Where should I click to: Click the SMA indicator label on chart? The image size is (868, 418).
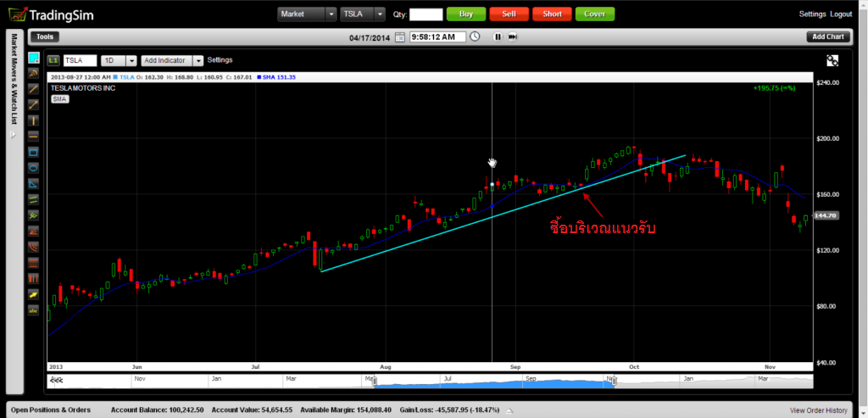pos(59,98)
